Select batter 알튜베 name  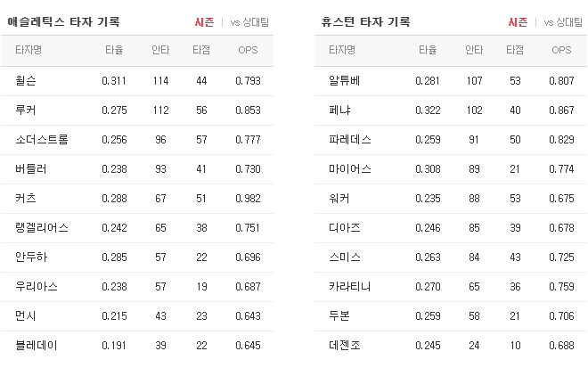(344, 81)
